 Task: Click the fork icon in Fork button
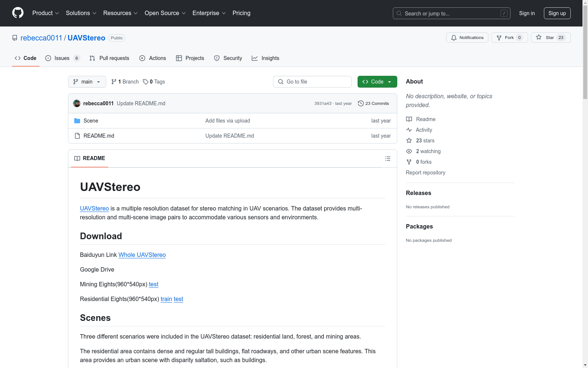499,38
